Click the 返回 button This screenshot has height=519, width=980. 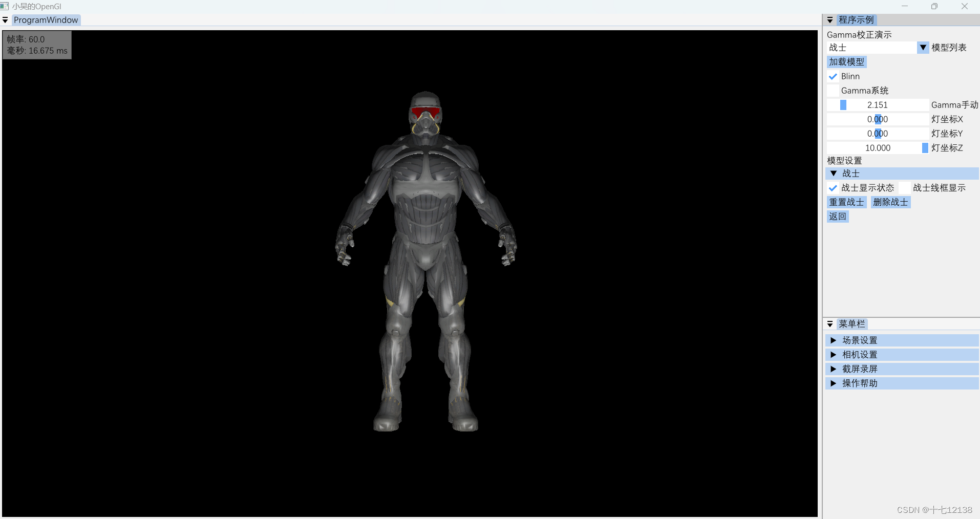[837, 216]
